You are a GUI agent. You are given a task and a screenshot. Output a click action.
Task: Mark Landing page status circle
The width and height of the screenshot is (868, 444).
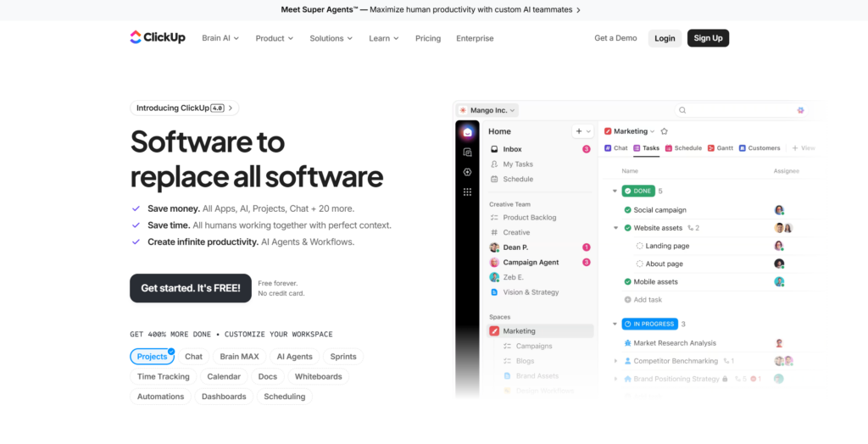click(x=639, y=246)
